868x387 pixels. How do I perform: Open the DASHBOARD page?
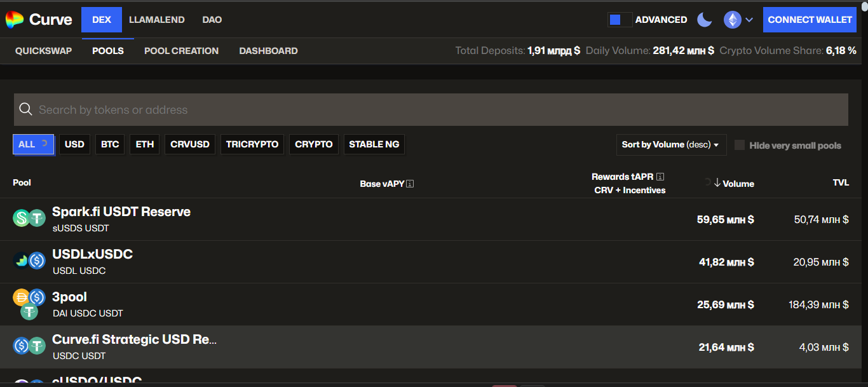(268, 51)
